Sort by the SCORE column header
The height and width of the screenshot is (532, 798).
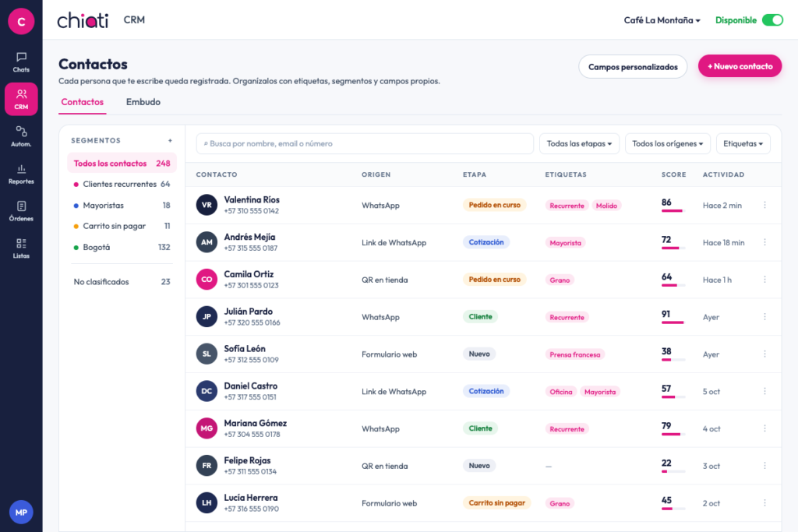[673, 174]
